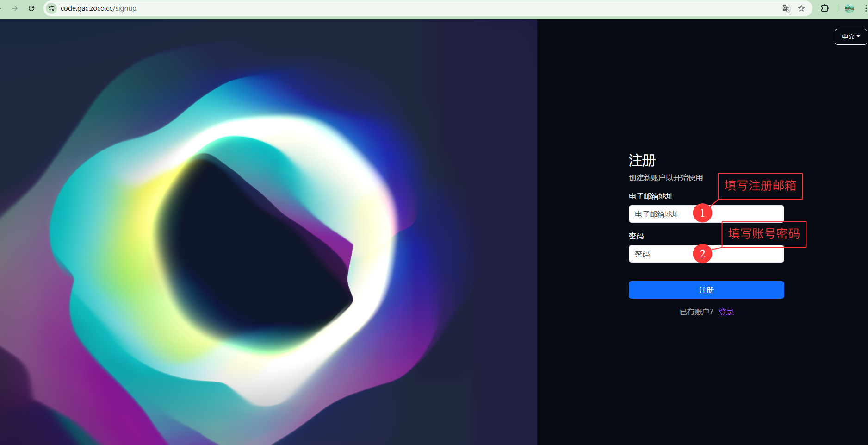Click the blue 注册 button
868x445 pixels.
(706, 290)
